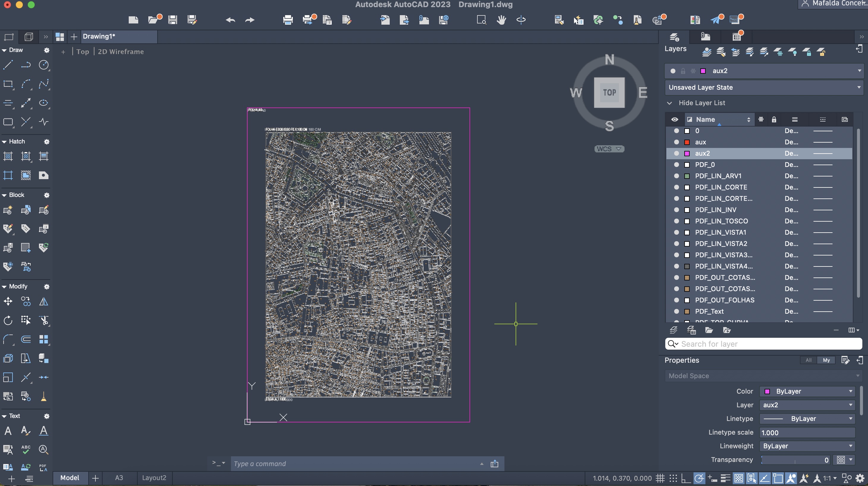Click the Pan hand tool in toolbar
868x486 pixels.
click(x=501, y=20)
